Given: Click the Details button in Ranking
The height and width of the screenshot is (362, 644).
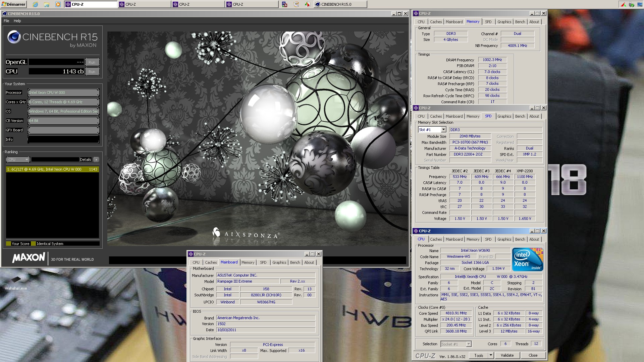Looking at the screenshot, I should (x=86, y=160).
